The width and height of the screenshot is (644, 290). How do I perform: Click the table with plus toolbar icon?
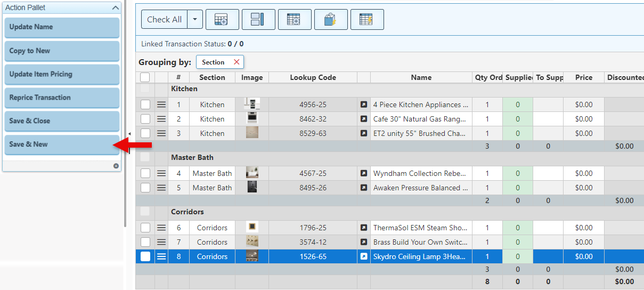295,20
